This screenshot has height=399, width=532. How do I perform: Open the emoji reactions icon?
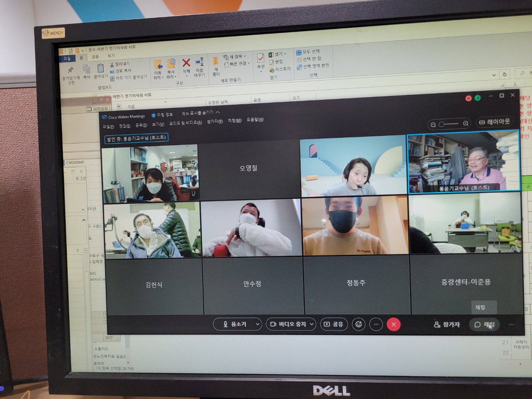coord(358,324)
